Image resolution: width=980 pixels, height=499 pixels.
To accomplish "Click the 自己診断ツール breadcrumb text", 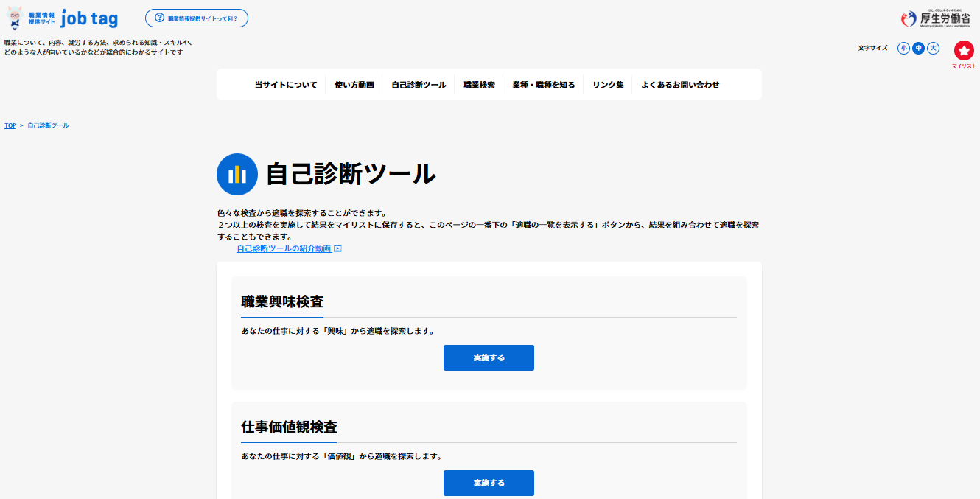I will point(48,125).
